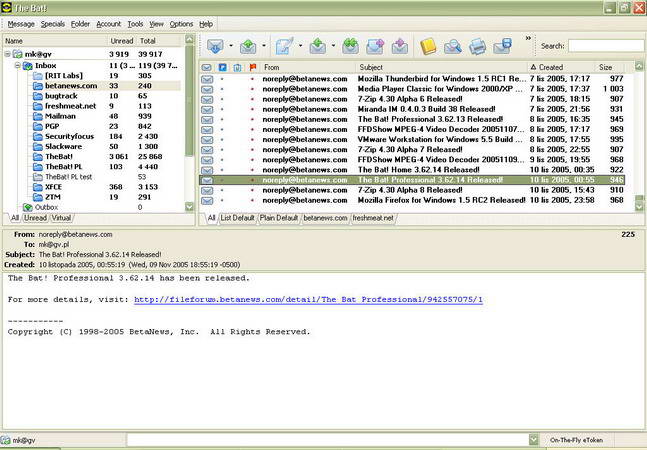Open the Address Book icon

(428, 46)
